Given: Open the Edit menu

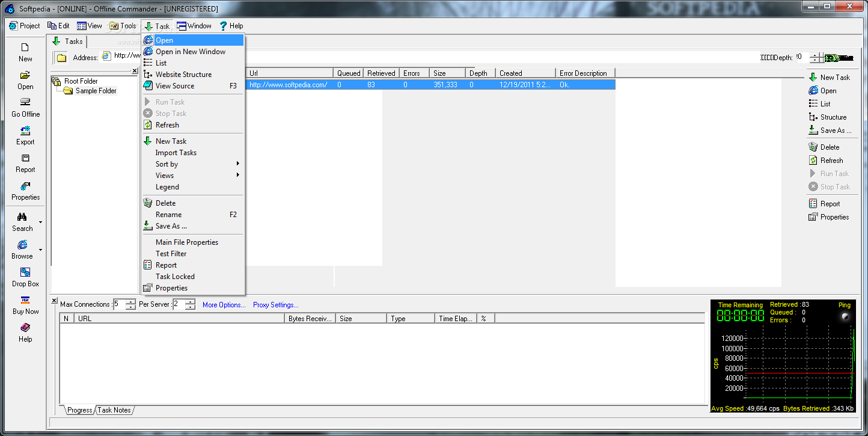Looking at the screenshot, I should point(58,26).
